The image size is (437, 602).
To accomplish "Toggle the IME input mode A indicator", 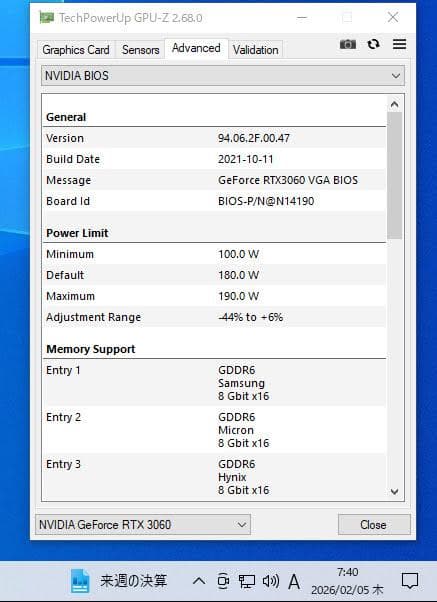I will 294,581.
